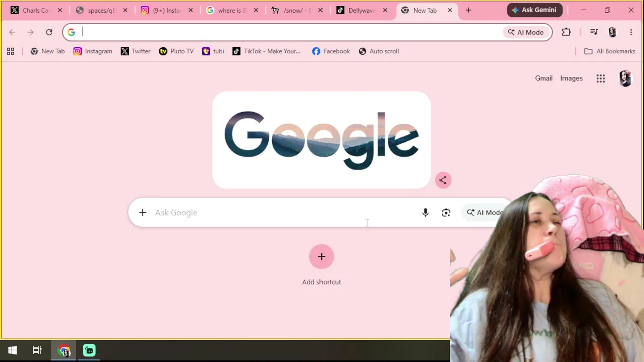Go forward with the forward arrow
This screenshot has width=644, height=362.
pos(30,32)
